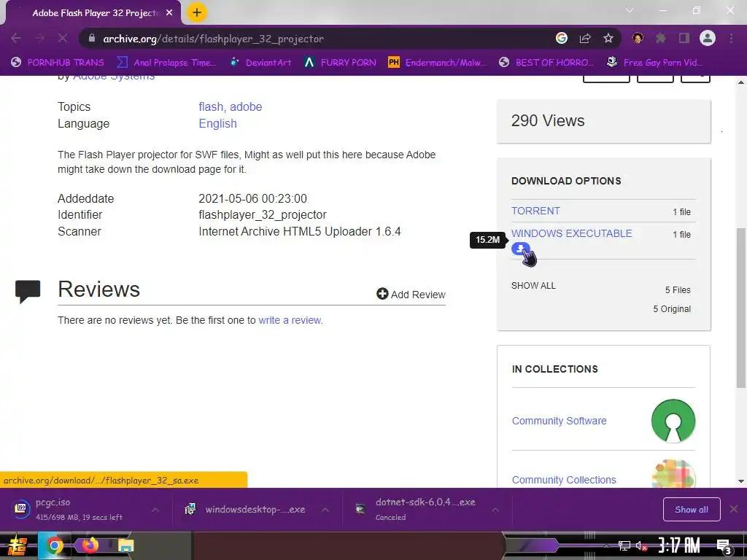The height and width of the screenshot is (560, 747).
Task: Open the notification center icon
Action: (x=724, y=546)
